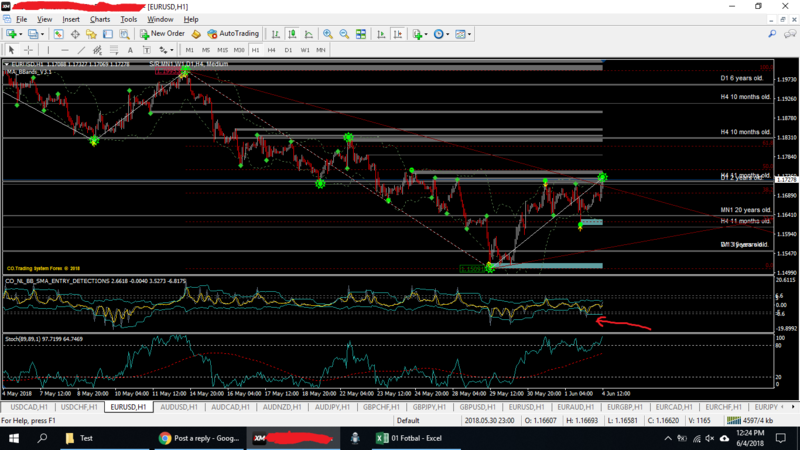Viewport: 800px width, 450px height.
Task: Switch to the AUDUSD,H1 chart tab
Action: tap(179, 408)
